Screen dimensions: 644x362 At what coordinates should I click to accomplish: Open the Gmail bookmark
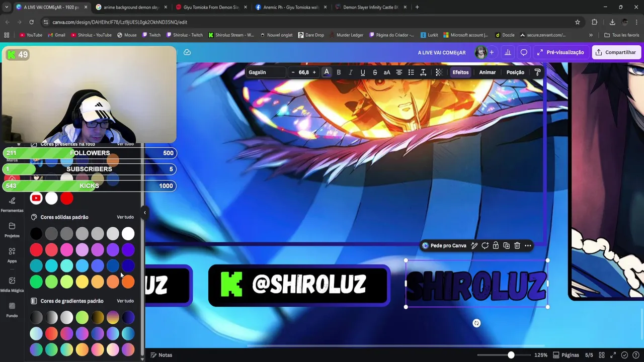click(56, 35)
